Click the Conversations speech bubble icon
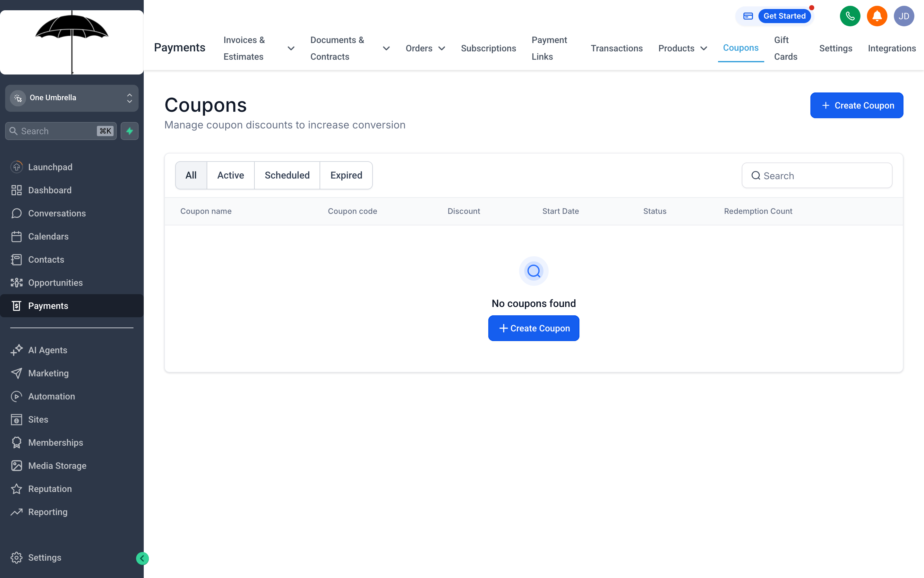924x578 pixels. pos(16,213)
